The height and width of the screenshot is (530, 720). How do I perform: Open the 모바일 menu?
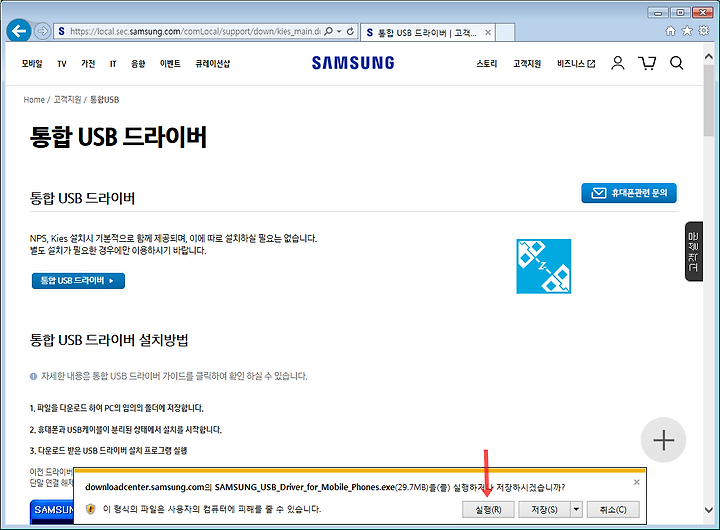32,63
